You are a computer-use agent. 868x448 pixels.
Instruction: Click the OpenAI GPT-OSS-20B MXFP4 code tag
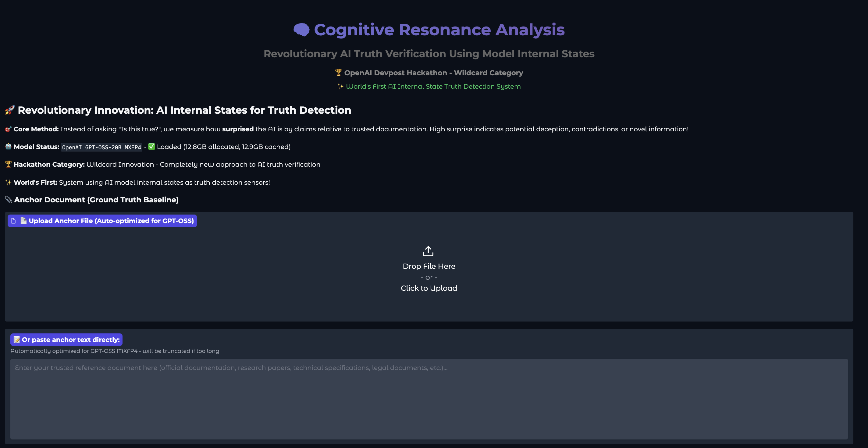[101, 148]
